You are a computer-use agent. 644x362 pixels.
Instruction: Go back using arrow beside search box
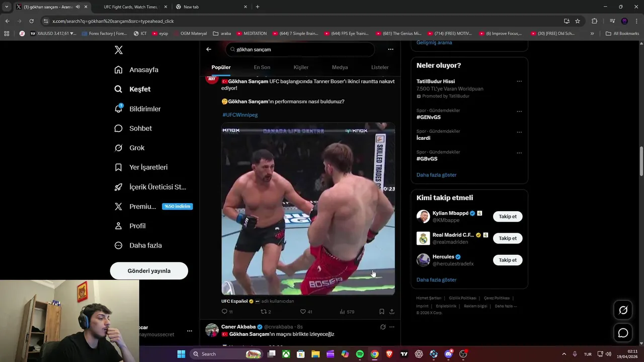pos(209,49)
